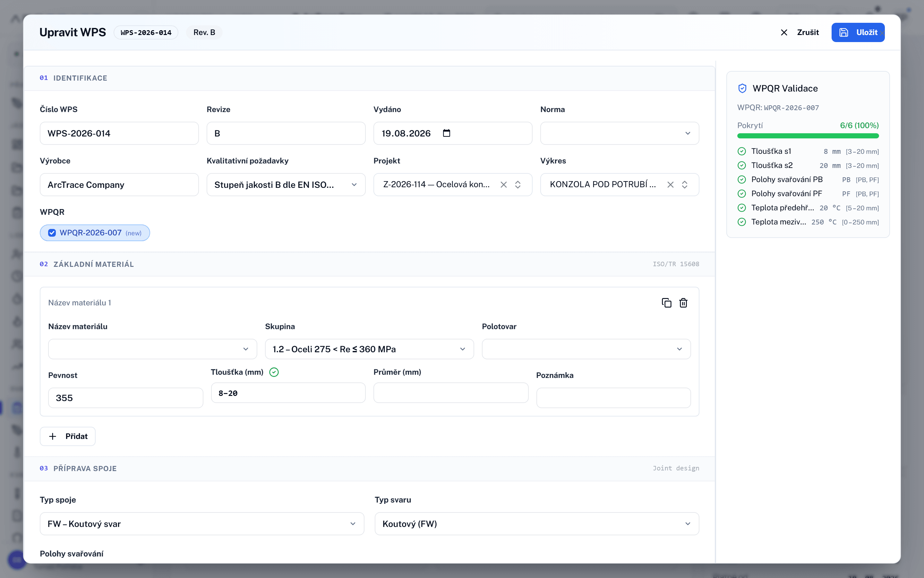Click the Poznámka input field
The width and height of the screenshot is (924, 578).
(x=613, y=398)
